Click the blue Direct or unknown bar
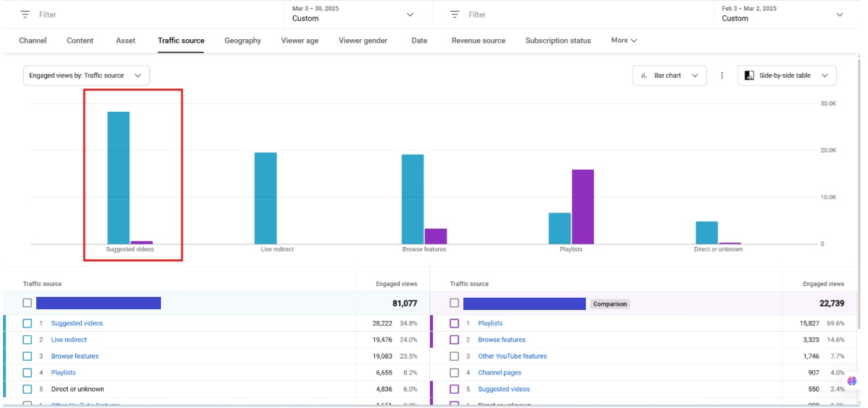This screenshot has height=408, width=868. 707,233
